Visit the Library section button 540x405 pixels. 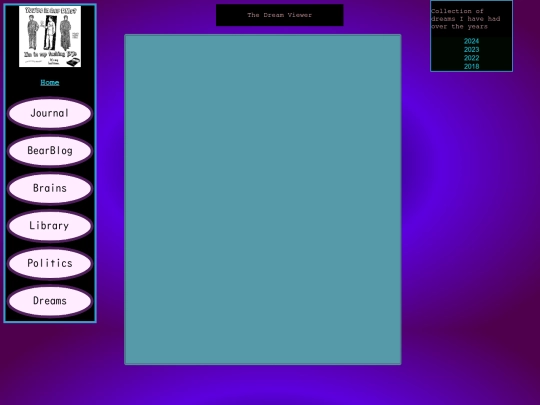coord(50,226)
